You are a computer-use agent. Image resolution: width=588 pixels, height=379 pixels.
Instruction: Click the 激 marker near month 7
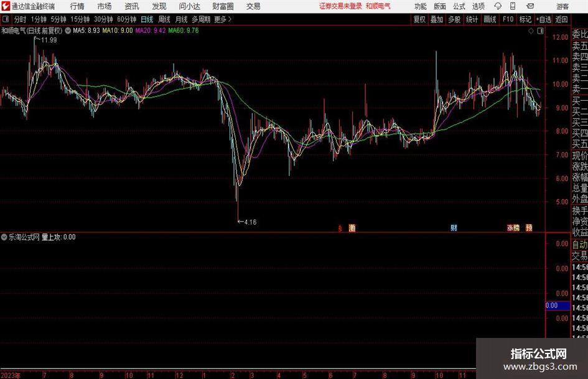[x=352, y=227]
